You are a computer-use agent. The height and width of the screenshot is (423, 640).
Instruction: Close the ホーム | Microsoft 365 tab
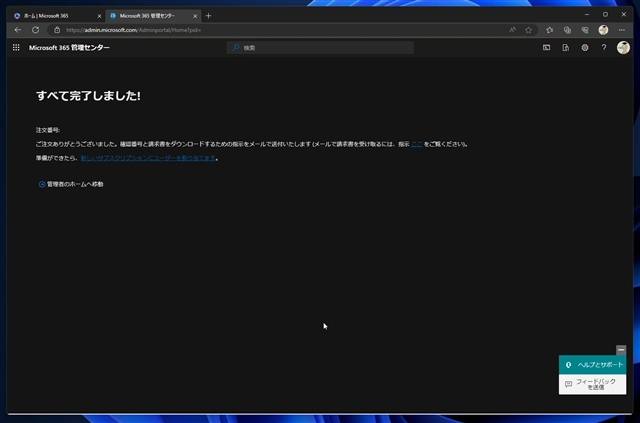pyautogui.click(x=99, y=16)
